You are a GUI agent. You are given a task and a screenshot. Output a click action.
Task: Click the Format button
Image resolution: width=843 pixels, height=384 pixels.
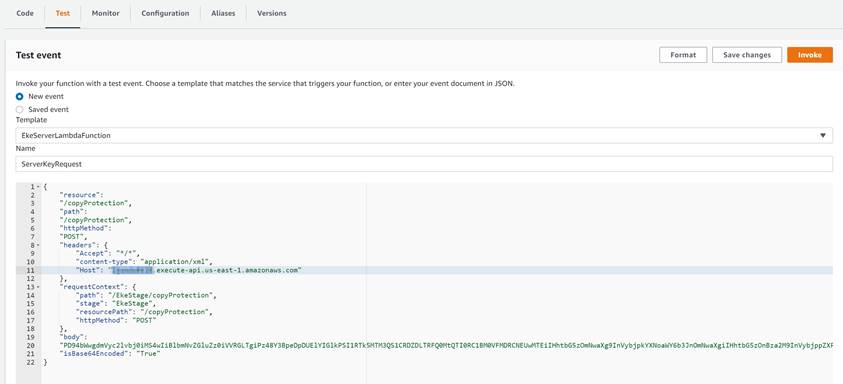[683, 55]
